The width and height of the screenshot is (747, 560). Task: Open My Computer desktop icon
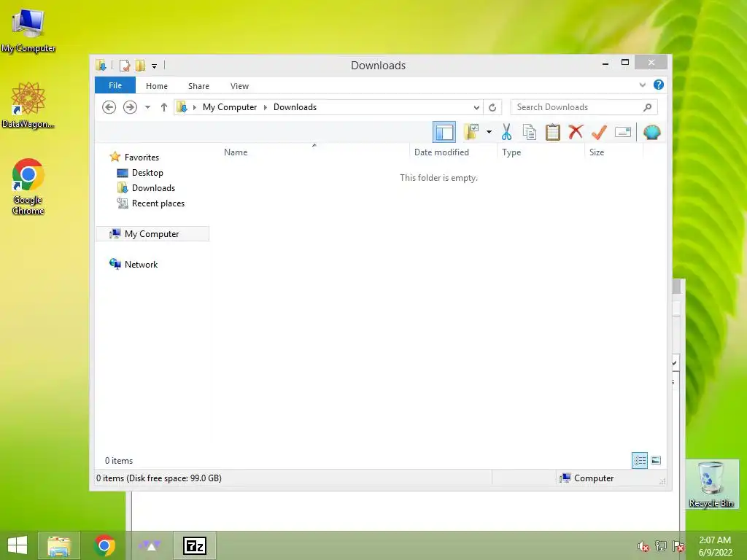coord(28,31)
